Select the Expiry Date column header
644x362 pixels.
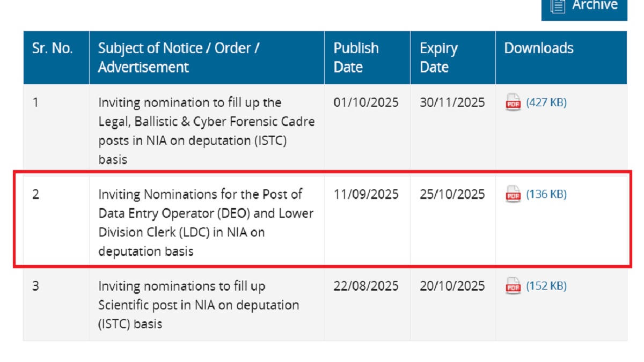[438, 57]
